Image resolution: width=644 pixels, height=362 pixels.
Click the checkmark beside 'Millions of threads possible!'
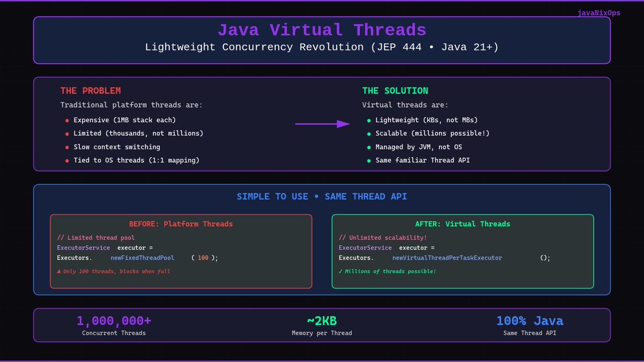[340, 271]
